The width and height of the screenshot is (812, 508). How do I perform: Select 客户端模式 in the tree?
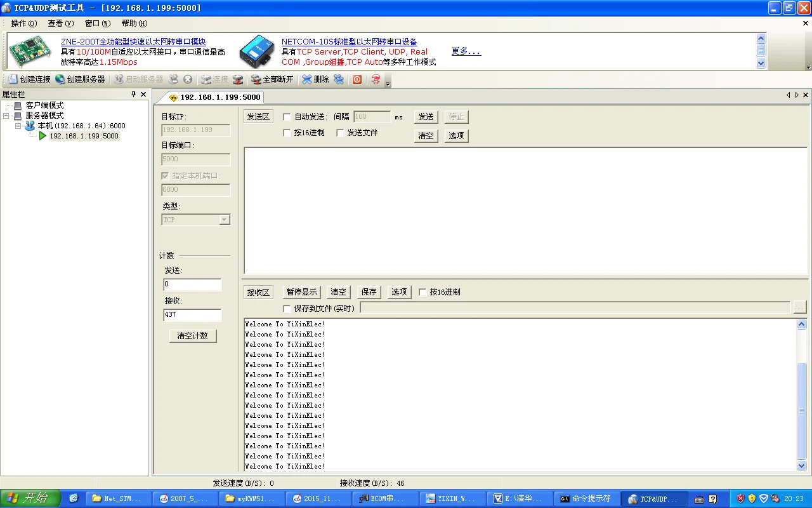[x=44, y=105]
